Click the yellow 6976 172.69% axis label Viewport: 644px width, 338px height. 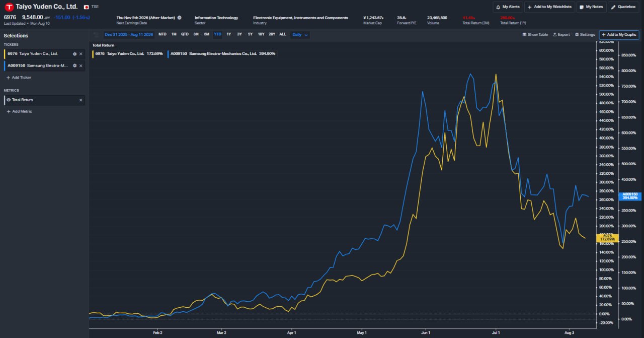point(607,238)
